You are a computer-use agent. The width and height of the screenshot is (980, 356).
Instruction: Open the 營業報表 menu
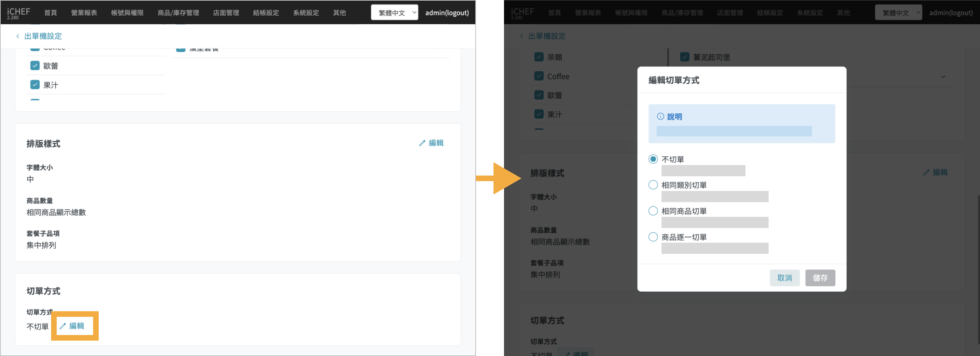pos(84,13)
